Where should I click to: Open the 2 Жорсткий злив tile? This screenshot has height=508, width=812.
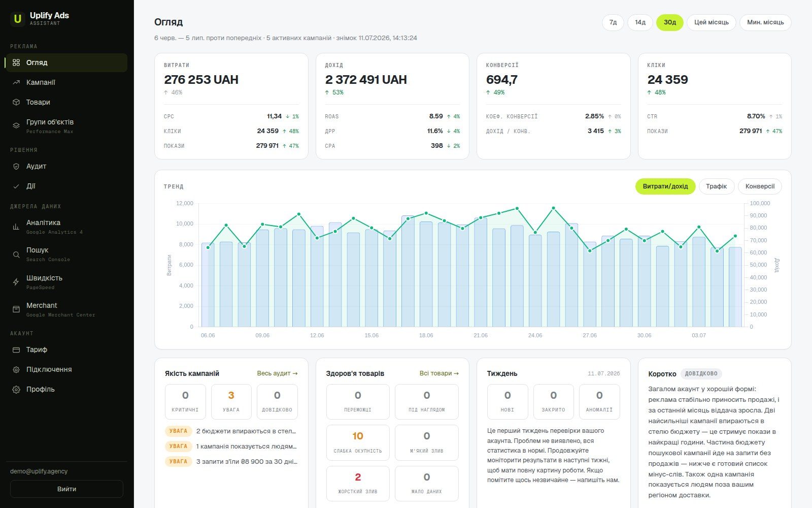(x=358, y=484)
